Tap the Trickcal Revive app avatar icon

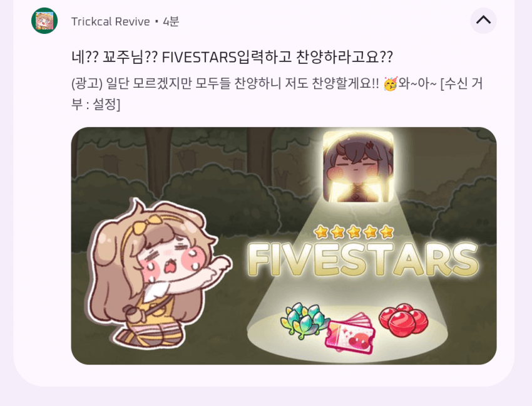coord(44,21)
